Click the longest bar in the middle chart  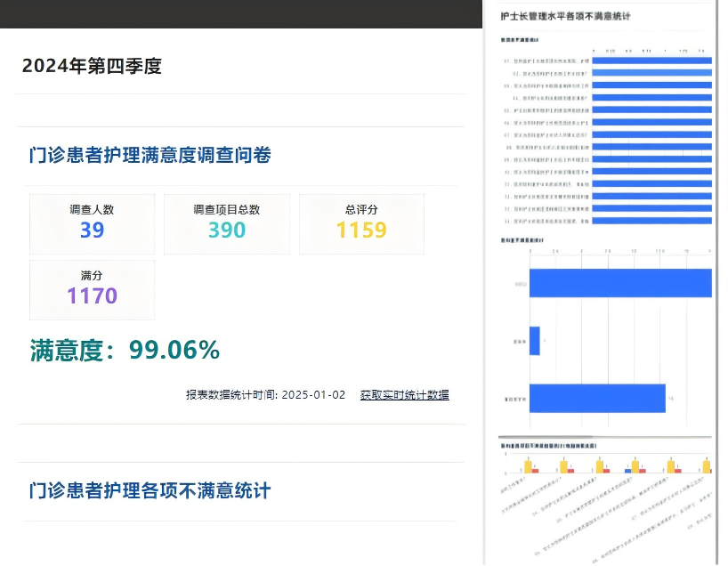619,283
